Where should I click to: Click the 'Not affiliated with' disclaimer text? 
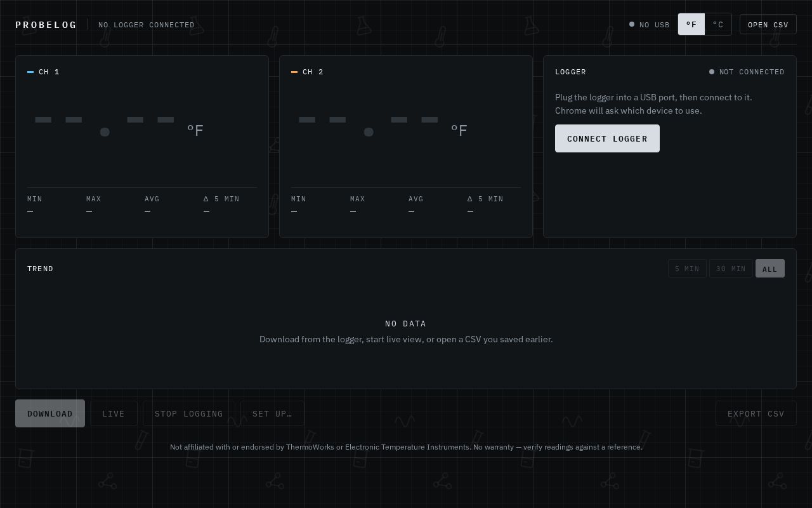click(x=406, y=447)
